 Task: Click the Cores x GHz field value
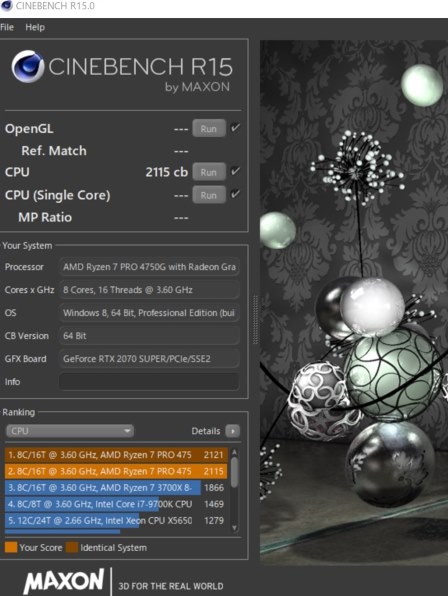pyautogui.click(x=149, y=290)
